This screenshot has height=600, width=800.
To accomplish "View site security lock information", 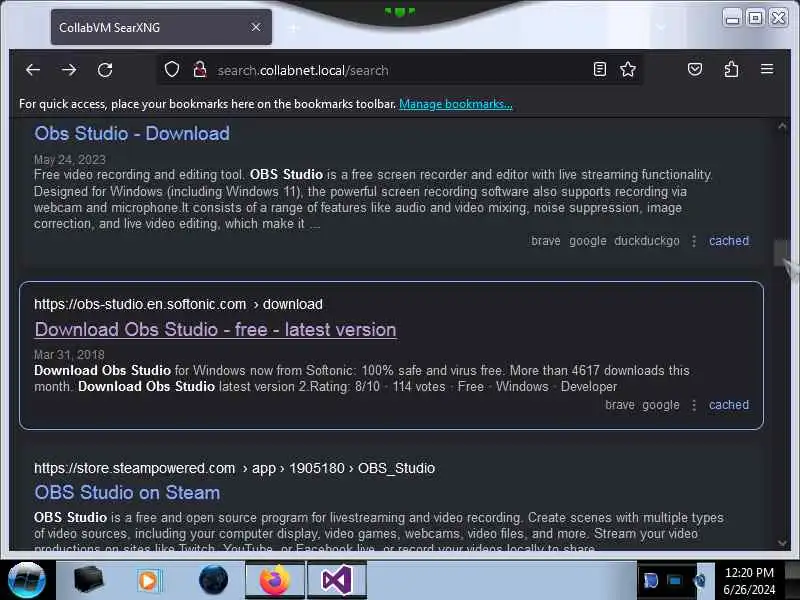I will tap(200, 69).
